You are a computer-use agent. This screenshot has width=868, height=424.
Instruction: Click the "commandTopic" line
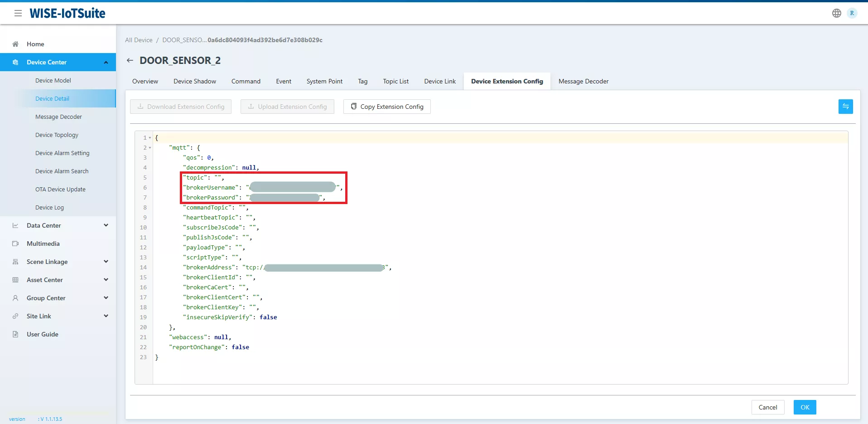coord(216,208)
